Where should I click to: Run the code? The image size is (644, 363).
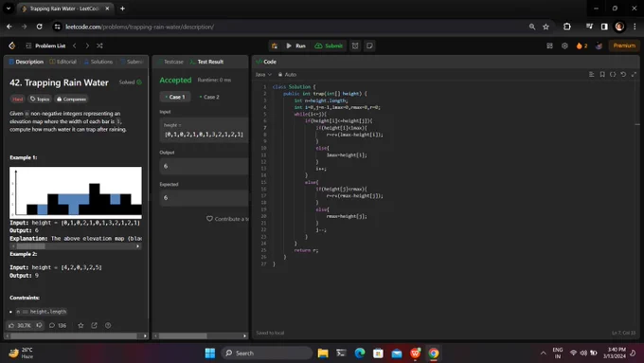(x=296, y=45)
